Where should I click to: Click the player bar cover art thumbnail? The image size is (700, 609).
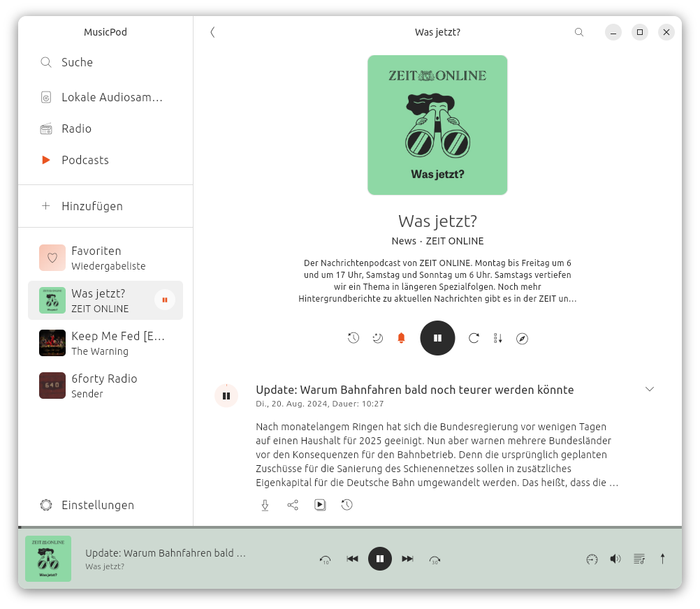point(48,559)
